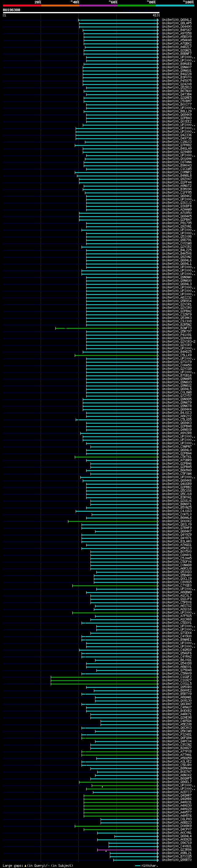This screenshot has height=868, width=197.
Task: Select hit label UniRef100_Q2VIR3-2
Action: click(179, 341)
